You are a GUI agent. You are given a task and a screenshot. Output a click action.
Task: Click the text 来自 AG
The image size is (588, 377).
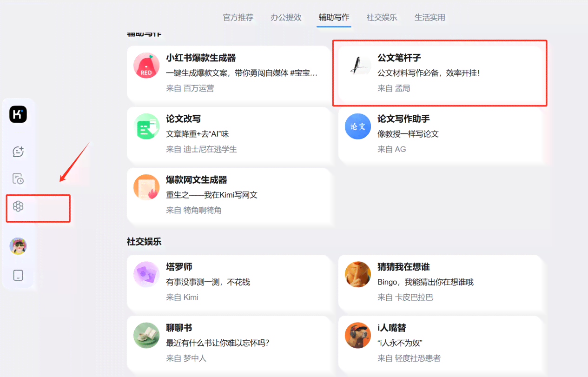click(392, 149)
